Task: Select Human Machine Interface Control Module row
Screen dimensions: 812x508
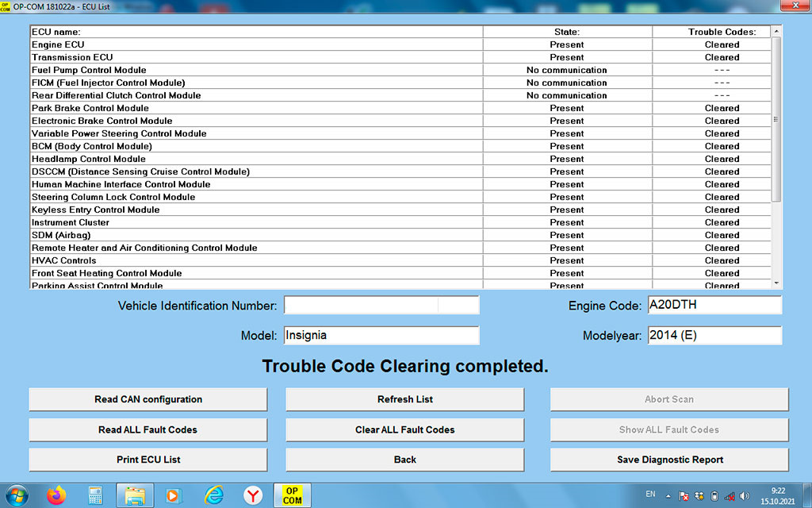Action: [x=400, y=184]
